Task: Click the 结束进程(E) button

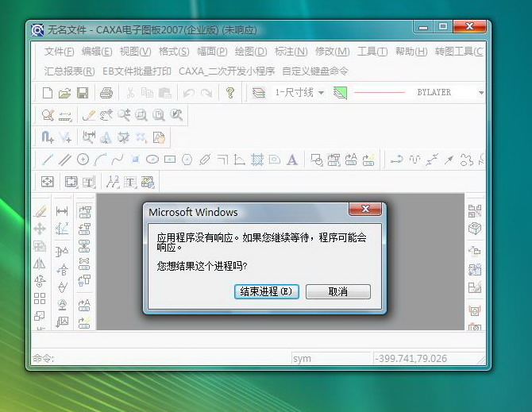Action: pos(266,291)
